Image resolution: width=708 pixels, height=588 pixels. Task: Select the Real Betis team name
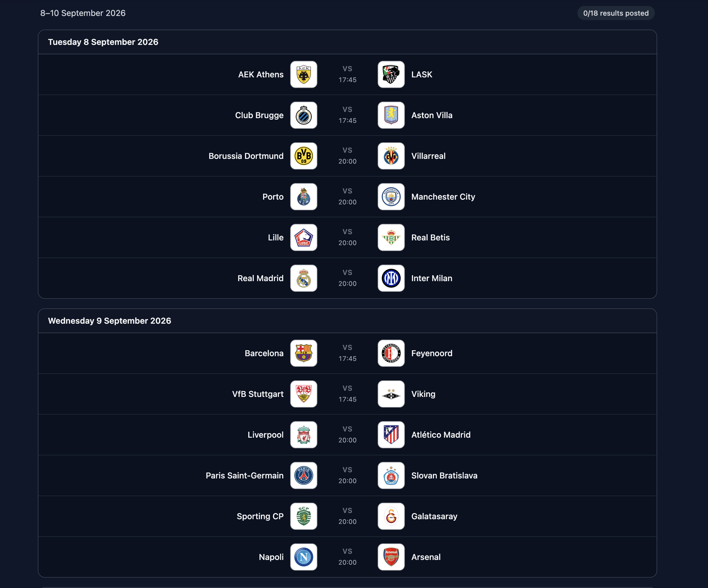(430, 237)
